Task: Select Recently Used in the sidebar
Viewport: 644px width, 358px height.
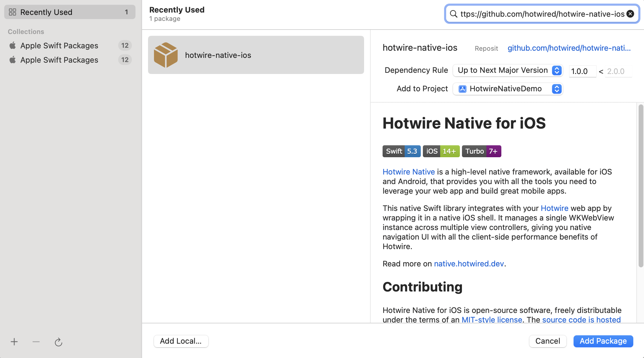Action: [x=46, y=12]
